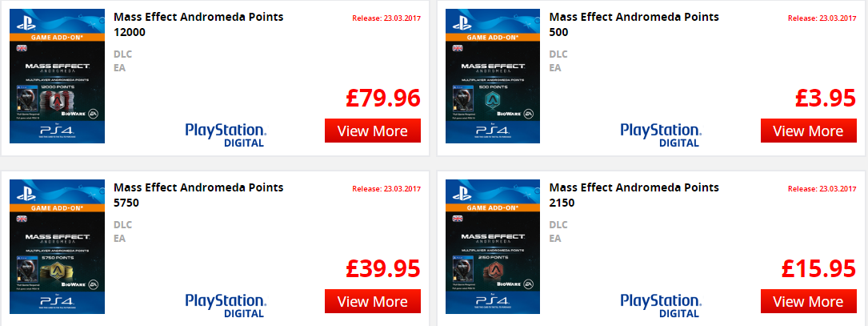Screen dimensions: 868x326
Task: Click the £3.95 price
Action: tap(826, 99)
